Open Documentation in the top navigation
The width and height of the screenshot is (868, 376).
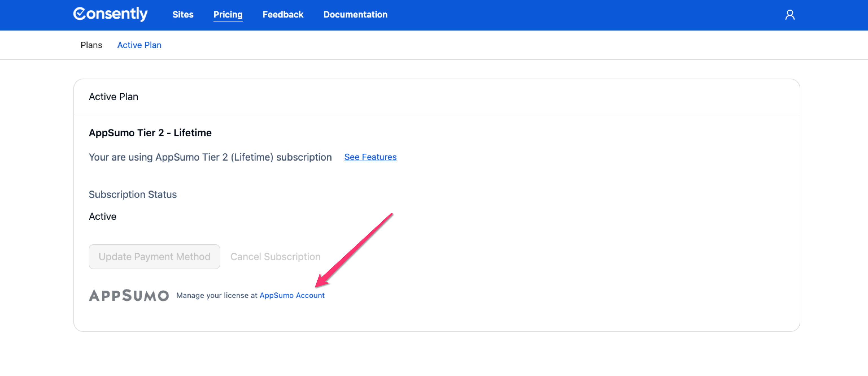(x=355, y=14)
